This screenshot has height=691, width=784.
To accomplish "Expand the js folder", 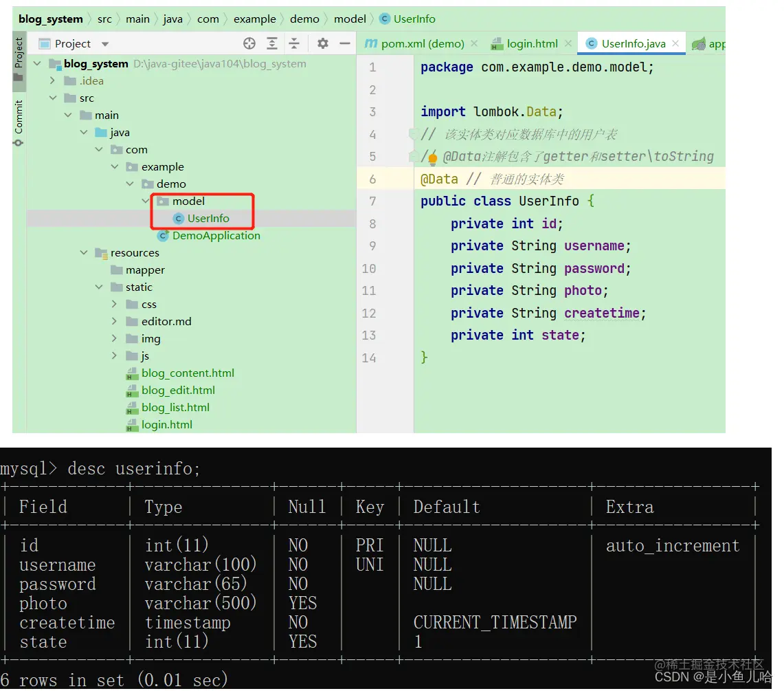I will 115,355.
